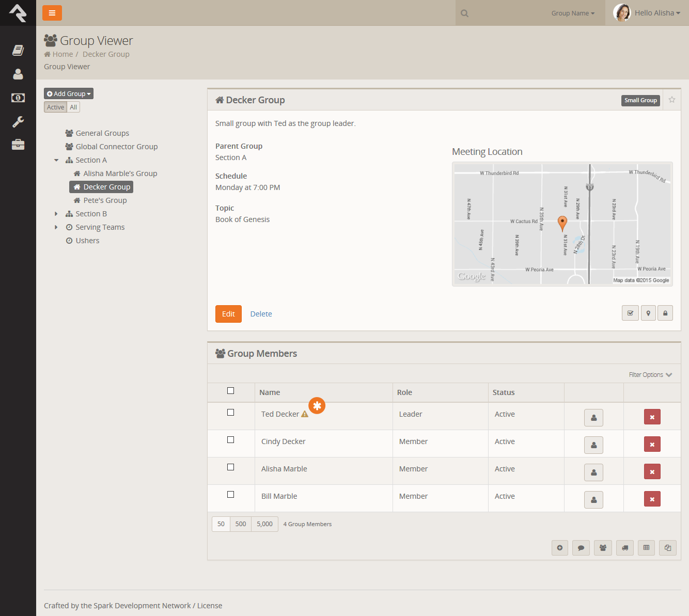This screenshot has width=689, height=616.
Task: Click the lock security icon for Decker Group
Action: pyautogui.click(x=665, y=313)
